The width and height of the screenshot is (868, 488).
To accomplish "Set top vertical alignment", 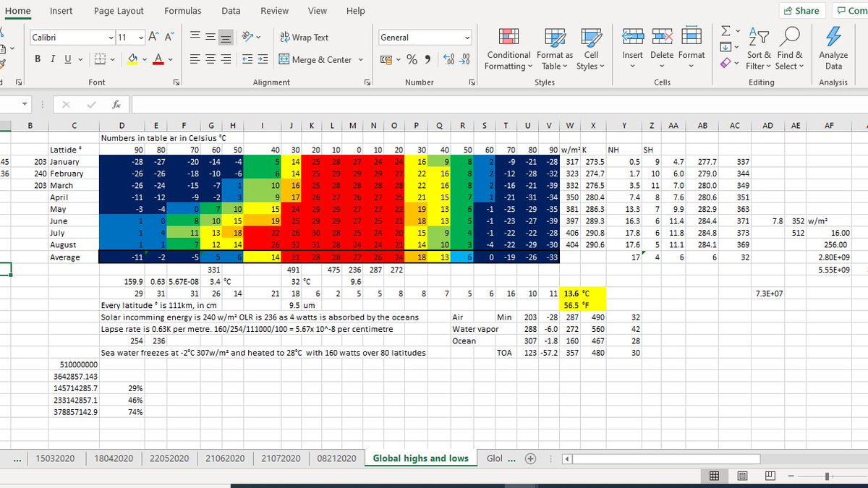I will [196, 37].
